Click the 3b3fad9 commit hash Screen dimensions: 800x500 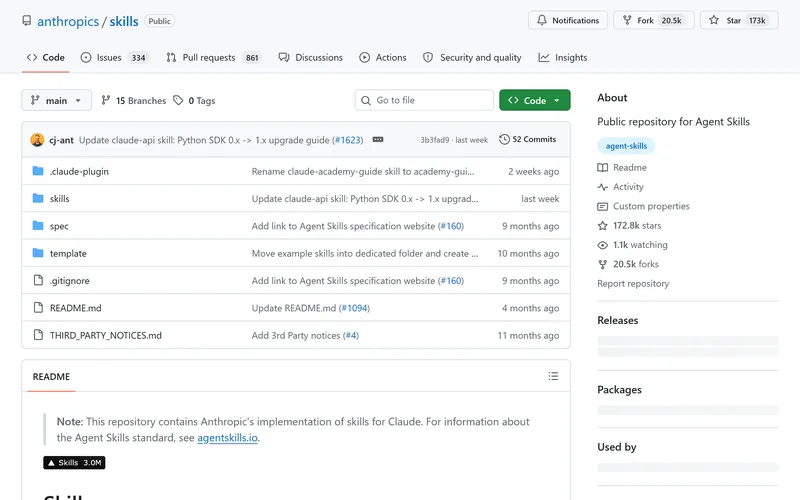(435, 140)
